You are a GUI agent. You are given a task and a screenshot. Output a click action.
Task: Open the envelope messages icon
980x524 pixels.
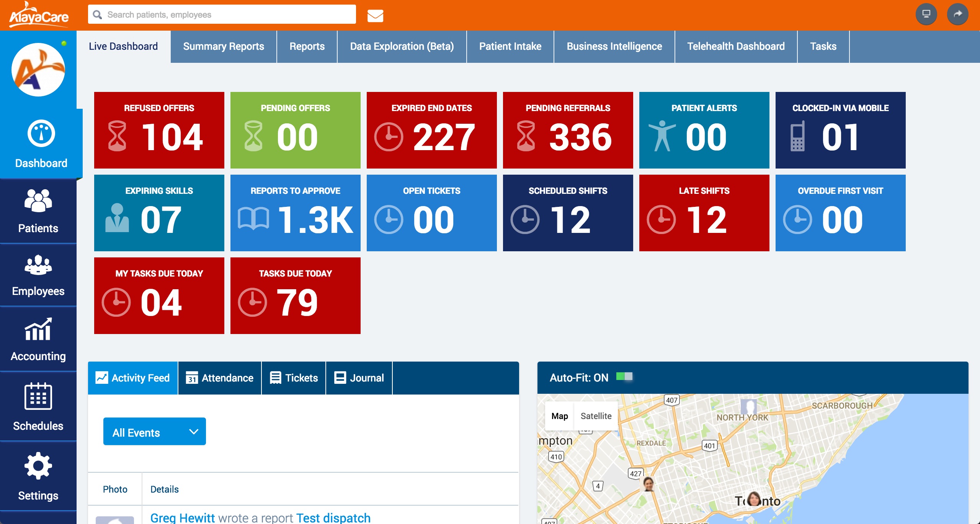(375, 15)
